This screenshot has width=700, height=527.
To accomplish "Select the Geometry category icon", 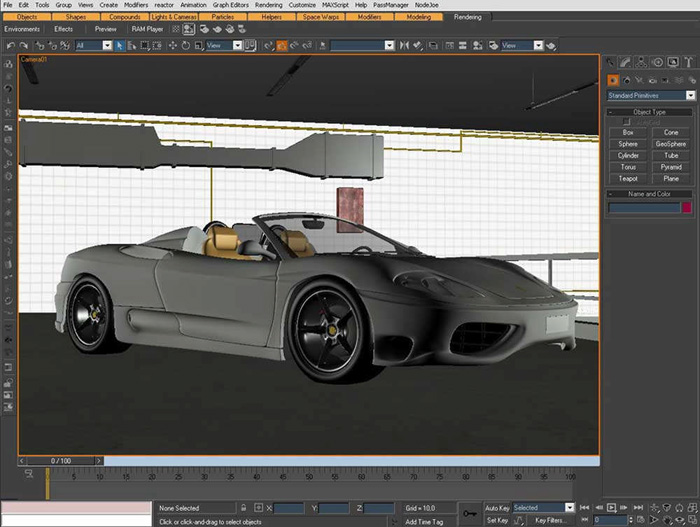I will click(x=614, y=80).
